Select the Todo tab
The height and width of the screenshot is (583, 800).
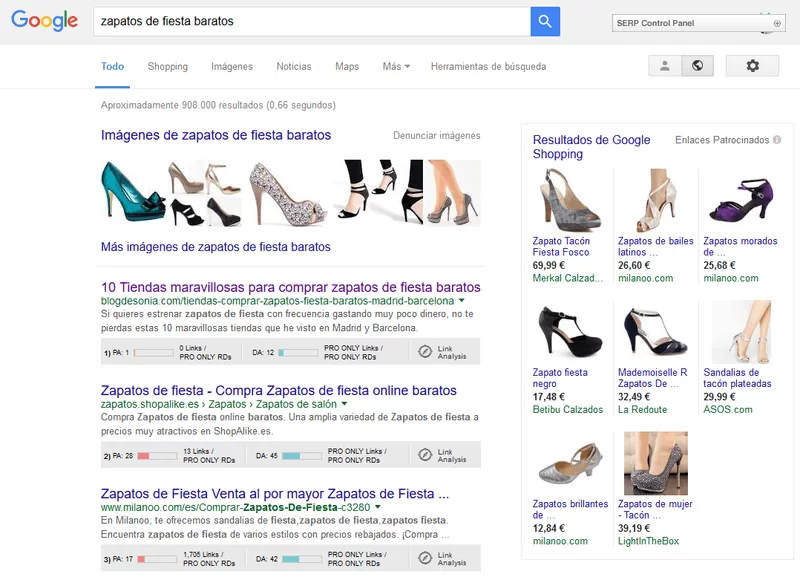click(x=112, y=66)
